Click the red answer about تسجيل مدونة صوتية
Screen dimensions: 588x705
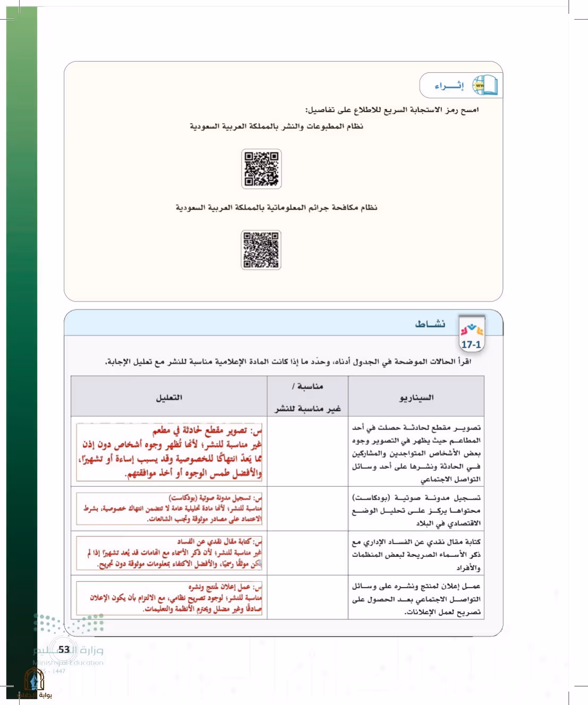[169, 509]
